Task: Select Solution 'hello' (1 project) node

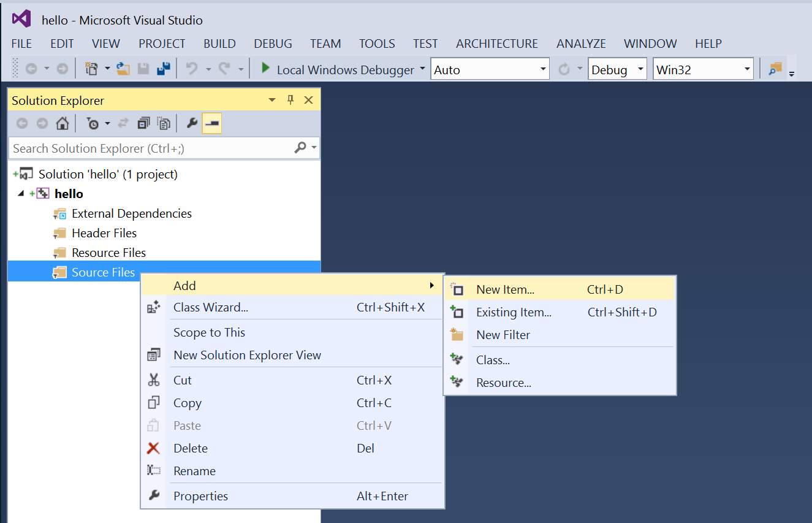Action: coord(108,174)
